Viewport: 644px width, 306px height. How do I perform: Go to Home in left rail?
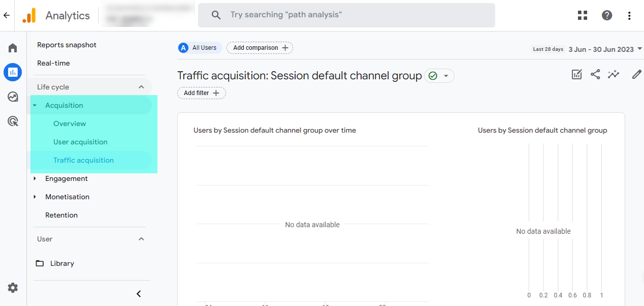click(x=13, y=48)
